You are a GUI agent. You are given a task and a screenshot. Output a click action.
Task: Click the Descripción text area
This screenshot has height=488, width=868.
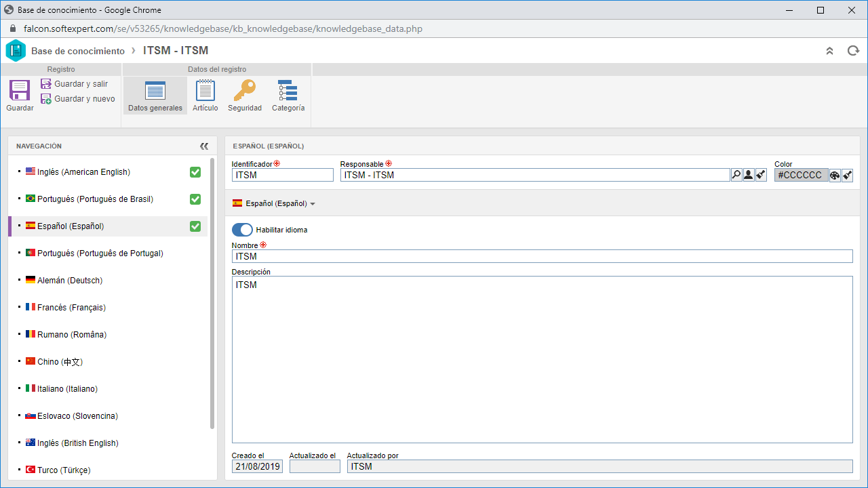pyautogui.click(x=542, y=359)
